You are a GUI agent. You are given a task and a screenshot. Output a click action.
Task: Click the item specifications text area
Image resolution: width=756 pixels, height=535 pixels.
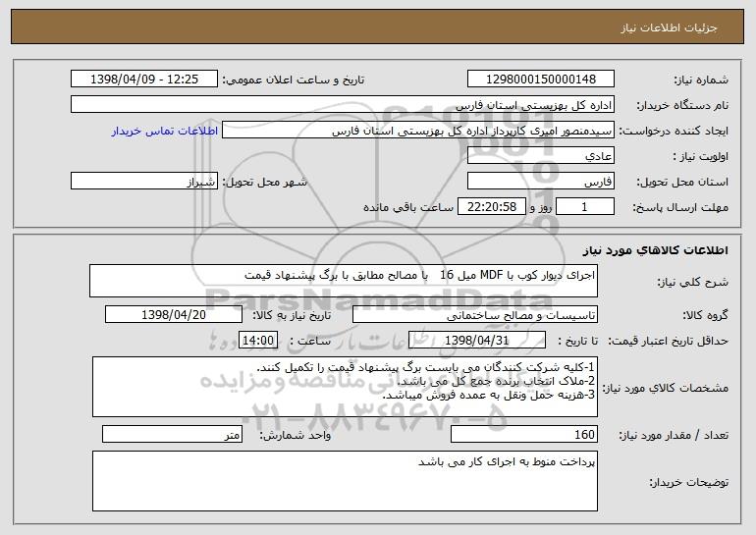pyautogui.click(x=345, y=387)
